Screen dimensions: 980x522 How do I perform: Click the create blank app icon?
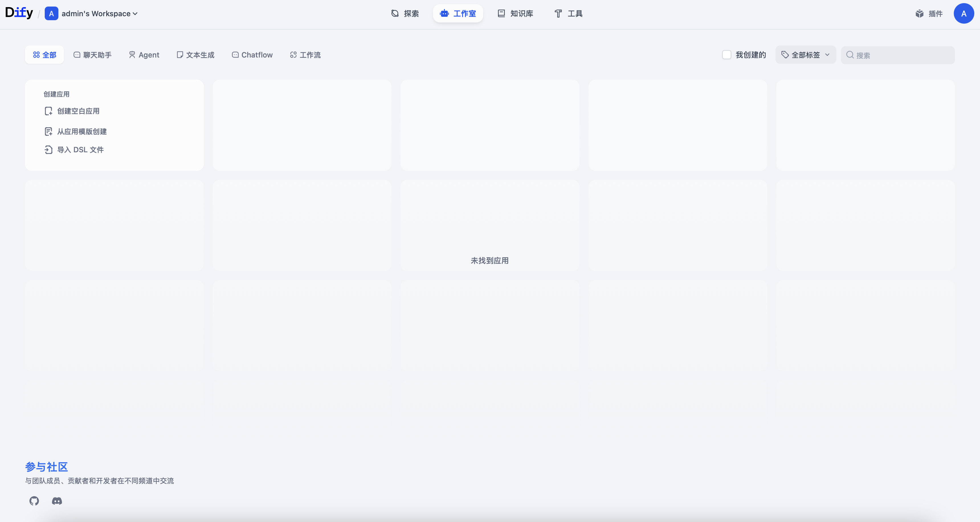pos(48,111)
